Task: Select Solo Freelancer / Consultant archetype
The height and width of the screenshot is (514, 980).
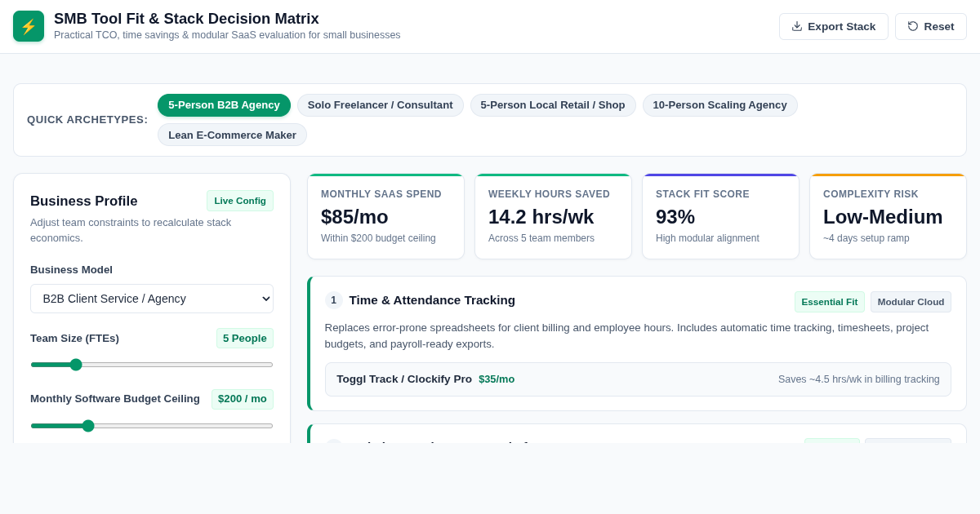Action: 380,105
